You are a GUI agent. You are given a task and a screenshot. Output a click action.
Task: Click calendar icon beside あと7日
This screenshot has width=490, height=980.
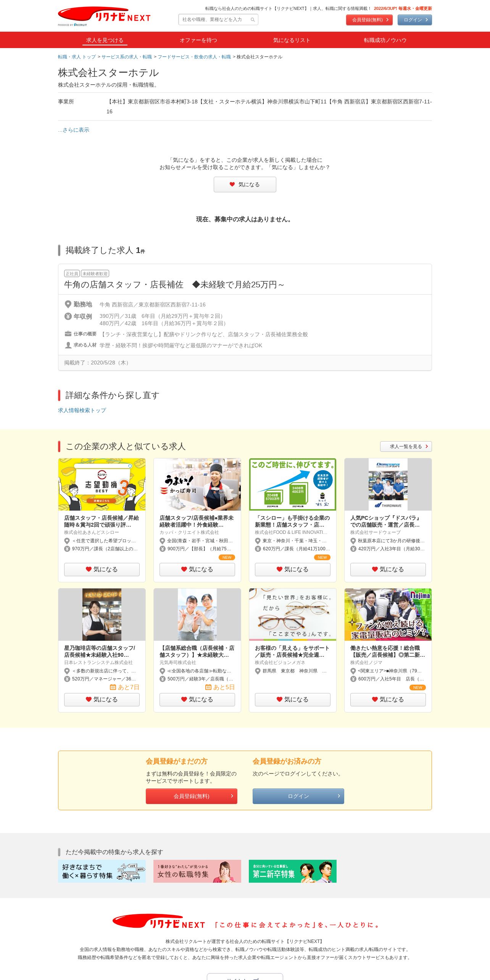113,687
